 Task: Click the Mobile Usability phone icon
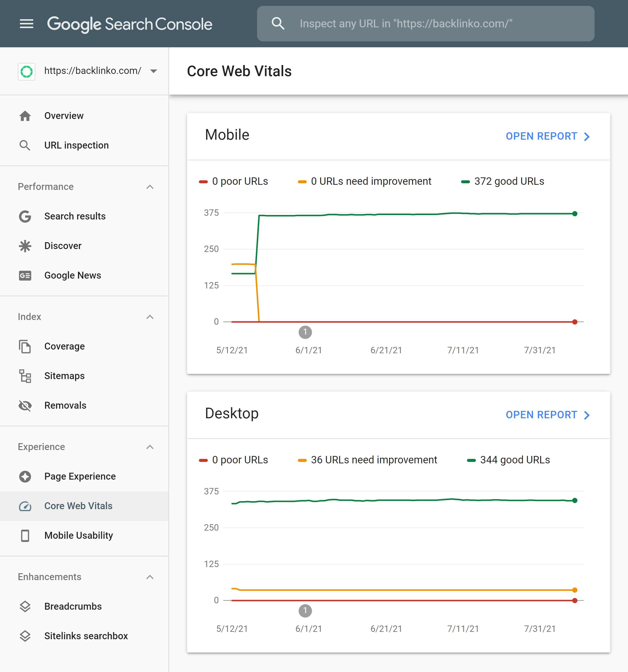[25, 536]
